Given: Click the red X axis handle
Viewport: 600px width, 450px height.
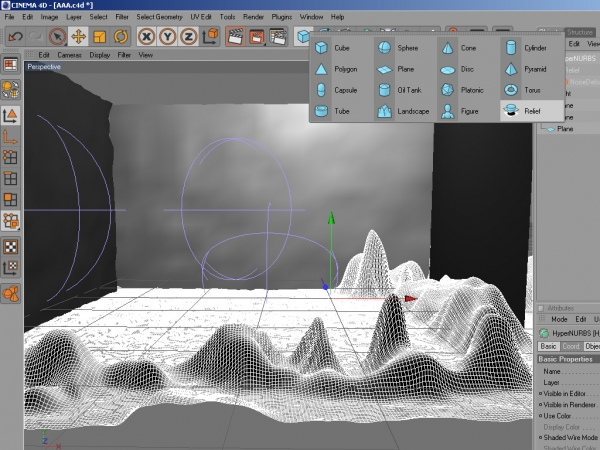Looking at the screenshot, I should (411, 298).
